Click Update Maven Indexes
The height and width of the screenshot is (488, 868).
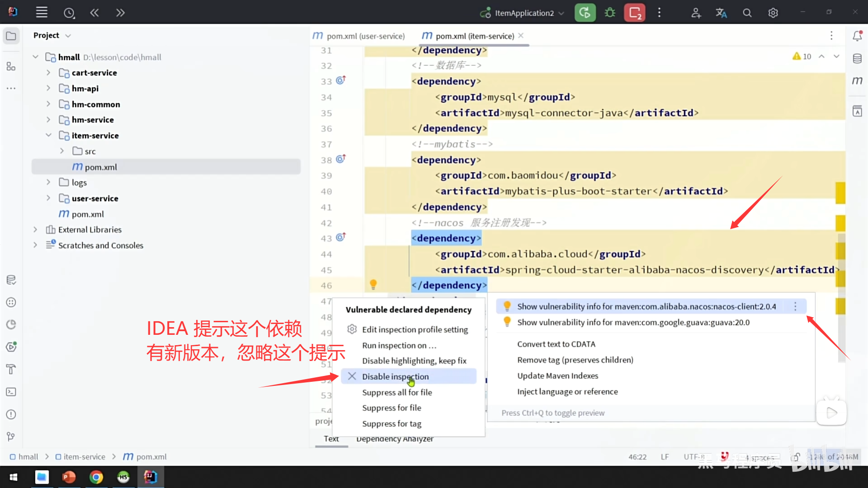pos(557,375)
